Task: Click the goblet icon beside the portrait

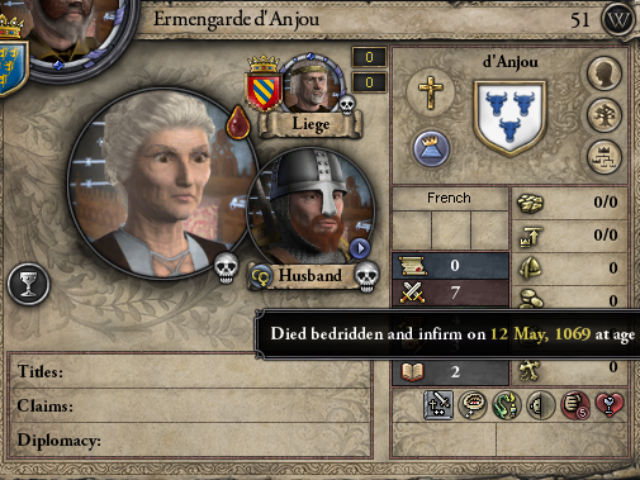Action: (x=29, y=284)
